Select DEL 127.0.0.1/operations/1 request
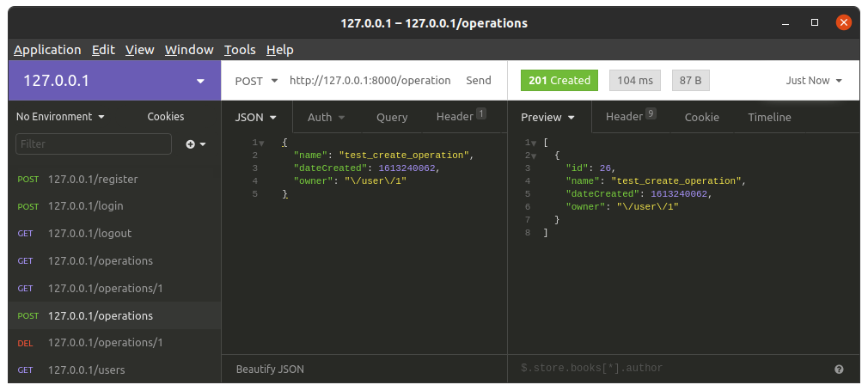This screenshot has height=391, width=868. pos(114,343)
